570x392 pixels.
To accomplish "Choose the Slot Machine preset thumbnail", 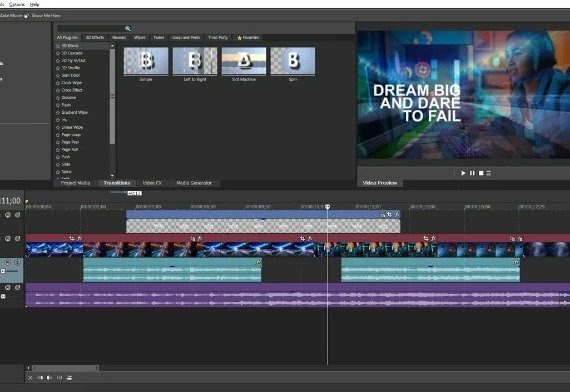I will tap(244, 61).
